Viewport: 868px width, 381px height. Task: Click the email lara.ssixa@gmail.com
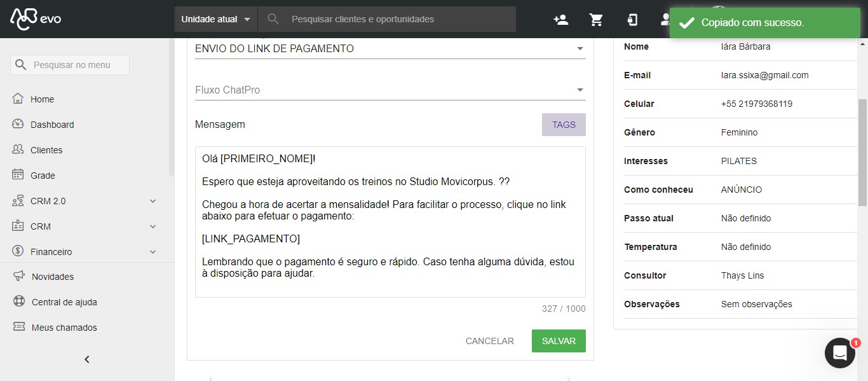click(764, 75)
